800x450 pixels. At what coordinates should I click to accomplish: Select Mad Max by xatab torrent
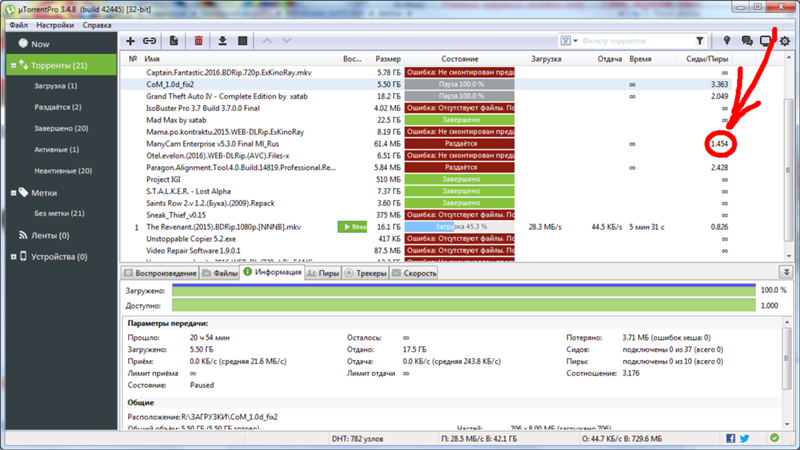(x=426, y=120)
